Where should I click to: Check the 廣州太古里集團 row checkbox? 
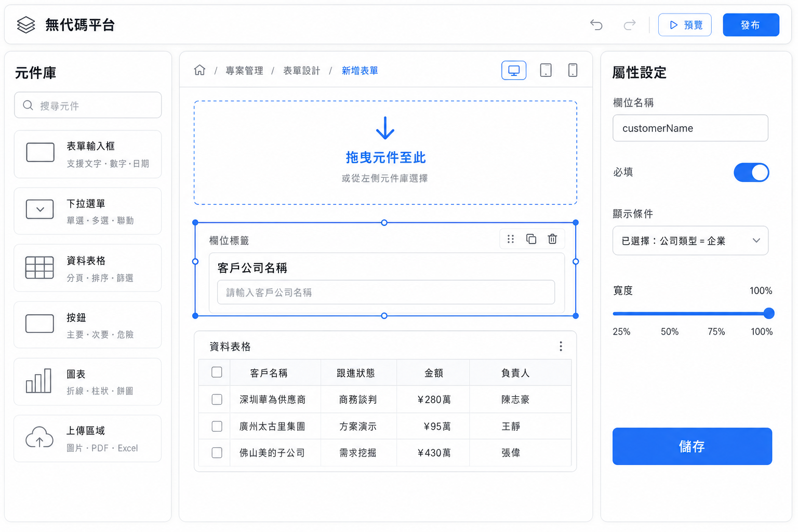click(217, 427)
